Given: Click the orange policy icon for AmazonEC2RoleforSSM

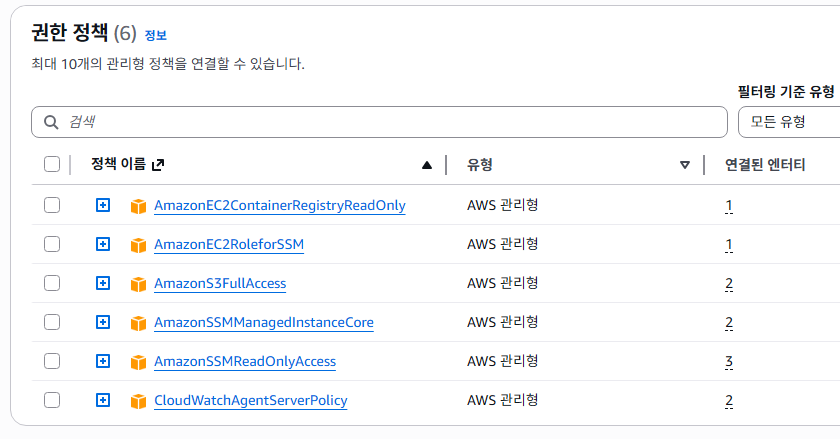Looking at the screenshot, I should tap(138, 245).
